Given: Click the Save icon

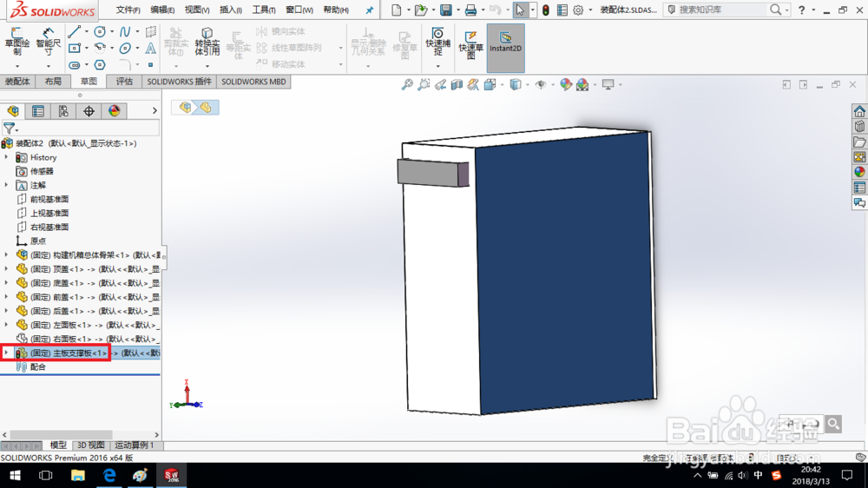Looking at the screenshot, I should click(x=445, y=10).
